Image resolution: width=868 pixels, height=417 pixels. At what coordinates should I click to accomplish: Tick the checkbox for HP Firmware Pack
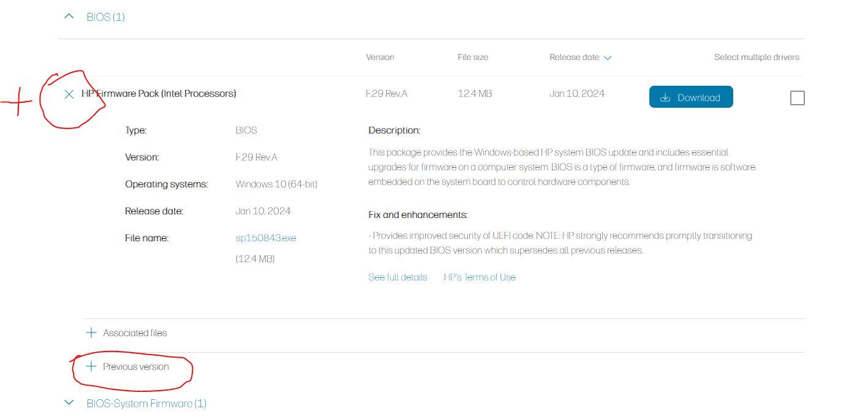point(798,98)
